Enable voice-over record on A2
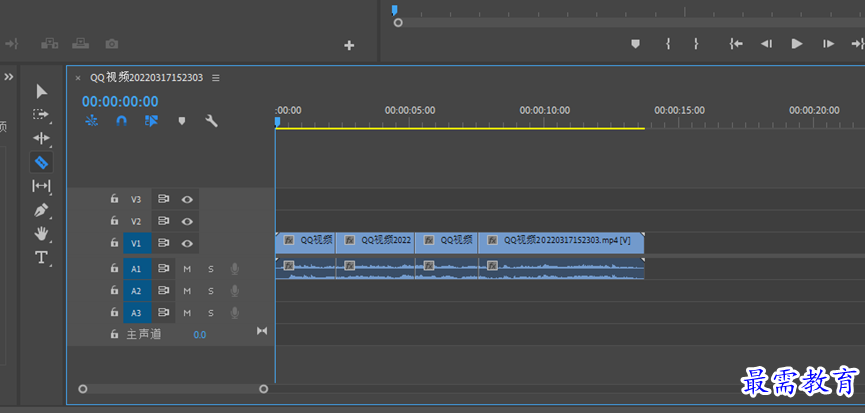This screenshot has width=865, height=413. [234, 291]
